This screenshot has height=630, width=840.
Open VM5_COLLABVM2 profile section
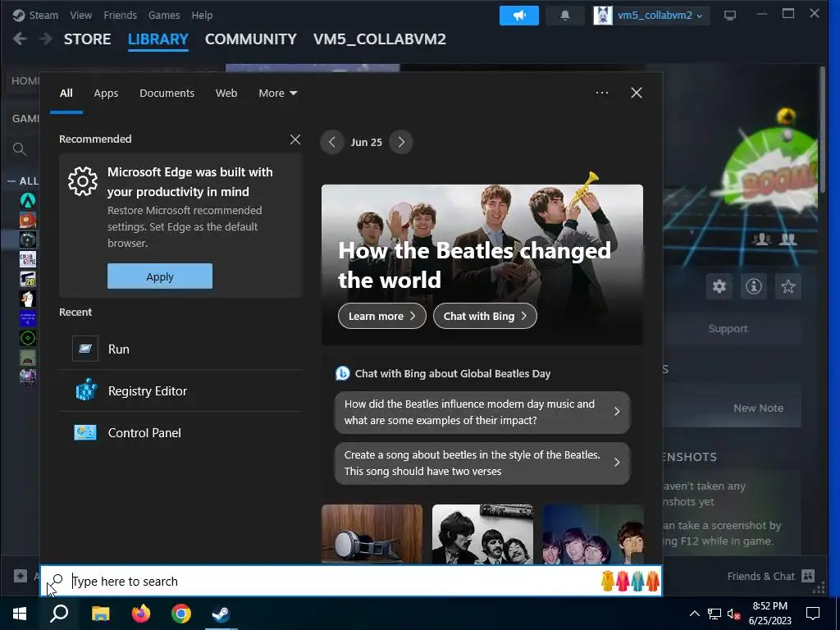coord(379,39)
